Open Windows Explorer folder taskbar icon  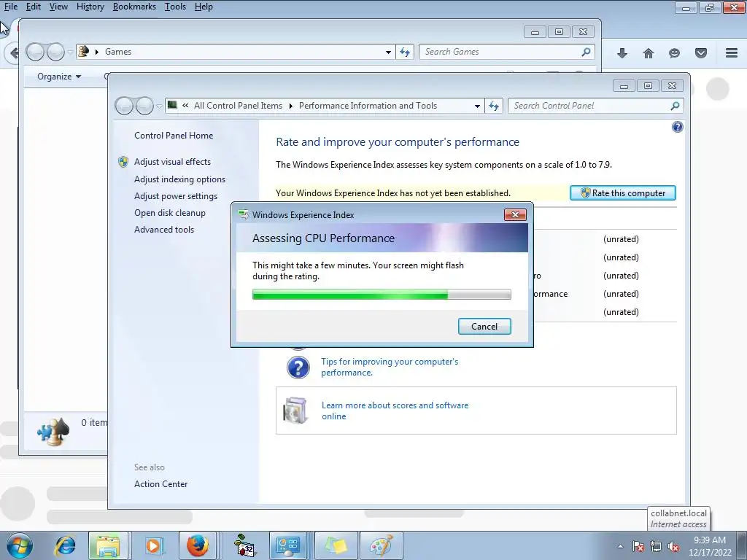(108, 545)
